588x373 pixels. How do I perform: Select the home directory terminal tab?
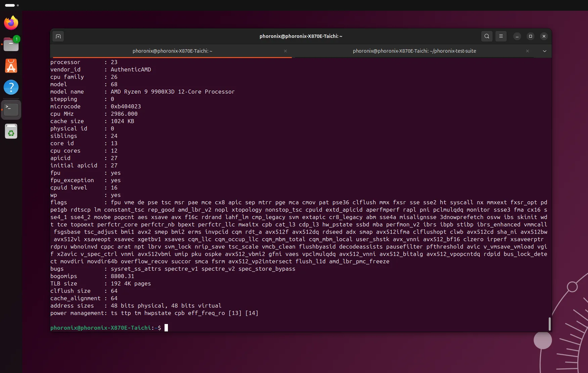(172, 51)
